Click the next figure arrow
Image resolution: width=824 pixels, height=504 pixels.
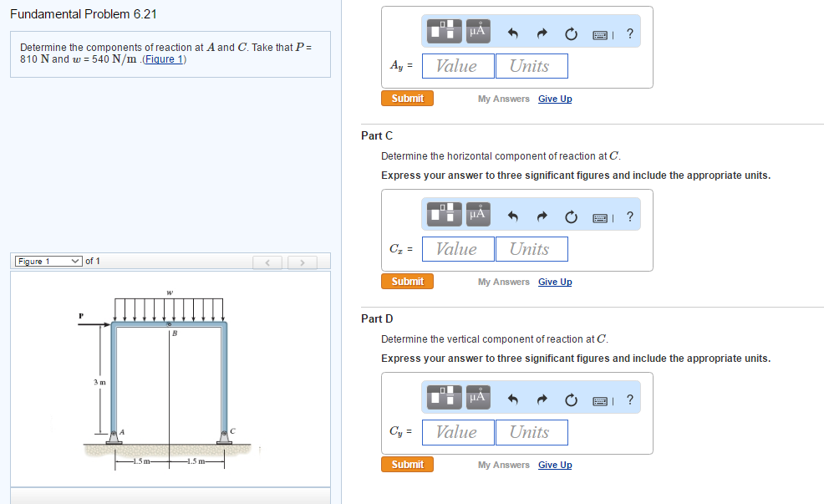(x=302, y=262)
